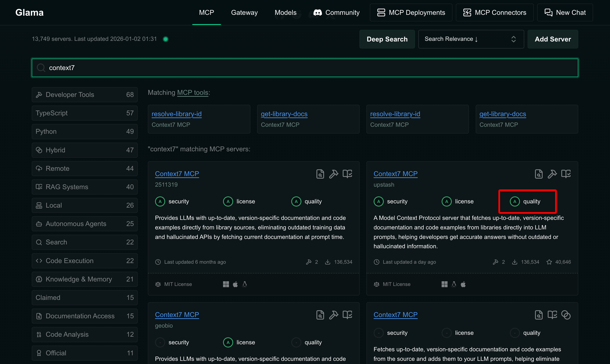Click the security grade A badge on 2511319 card
This screenshot has width=610, height=364.
pyautogui.click(x=160, y=201)
